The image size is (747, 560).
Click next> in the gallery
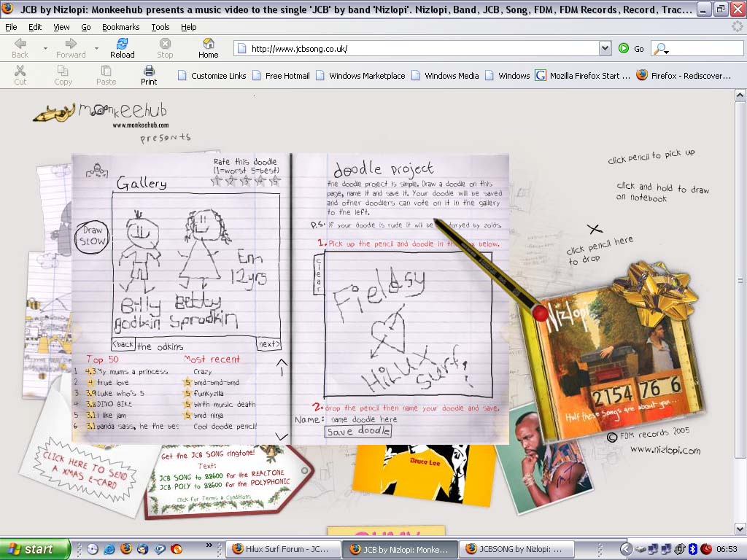tap(268, 344)
